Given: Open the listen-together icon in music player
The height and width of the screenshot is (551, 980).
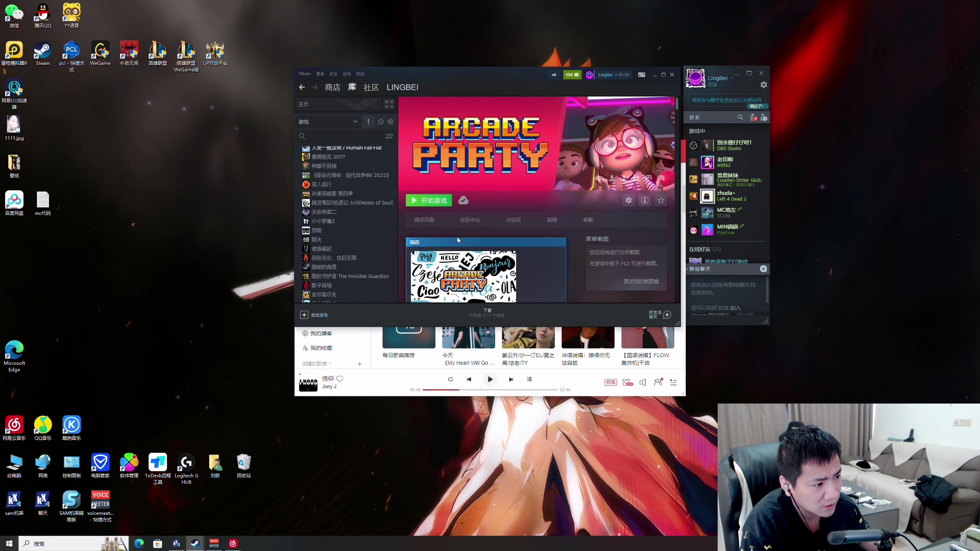Looking at the screenshot, I should (x=658, y=382).
